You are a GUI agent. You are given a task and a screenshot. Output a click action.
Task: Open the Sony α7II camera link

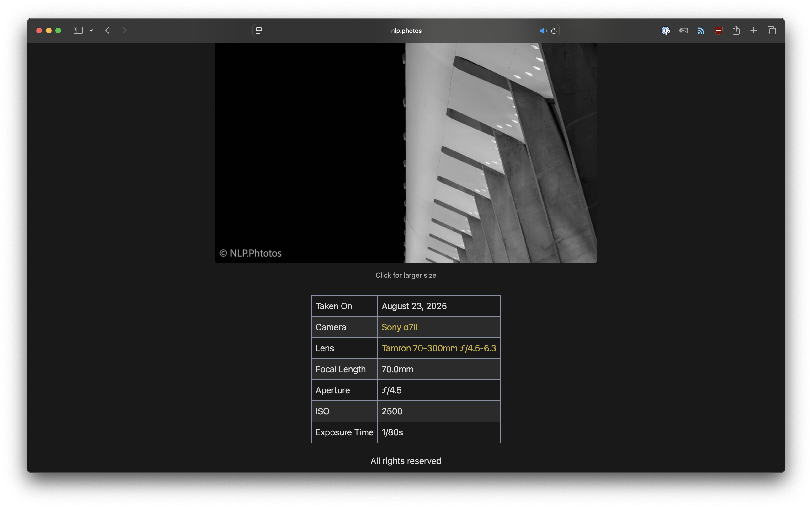point(399,327)
